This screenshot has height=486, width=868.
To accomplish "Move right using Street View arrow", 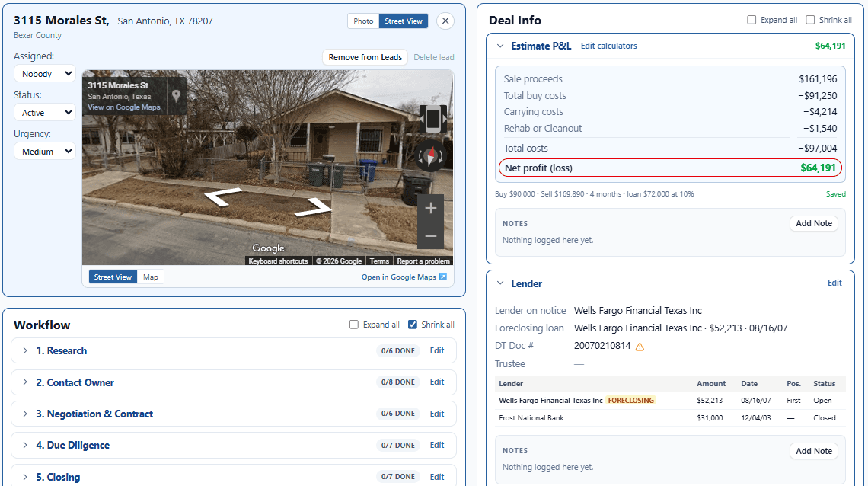I will tap(314, 207).
